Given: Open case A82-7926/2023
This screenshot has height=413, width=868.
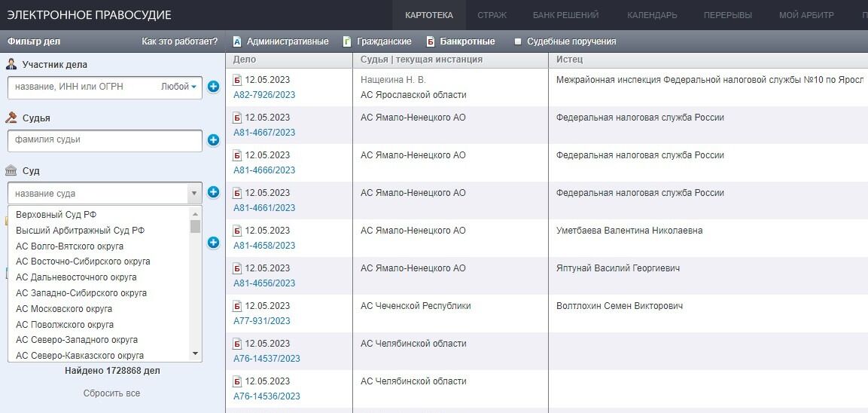Looking at the screenshot, I should pos(264,95).
